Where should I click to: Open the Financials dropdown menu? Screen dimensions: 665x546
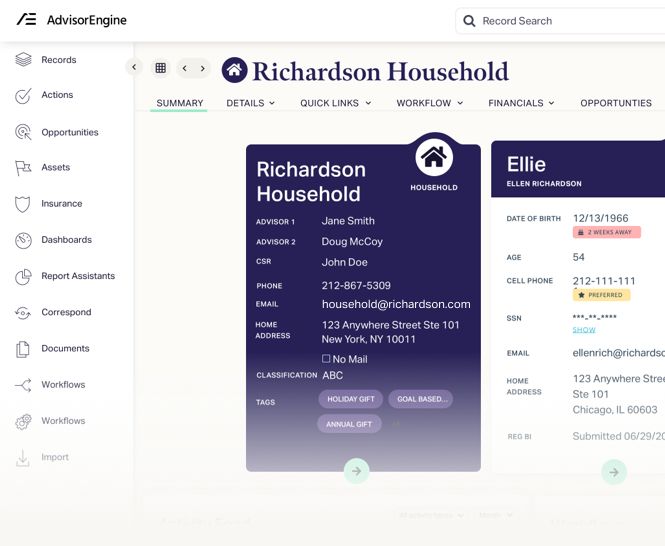click(x=521, y=103)
